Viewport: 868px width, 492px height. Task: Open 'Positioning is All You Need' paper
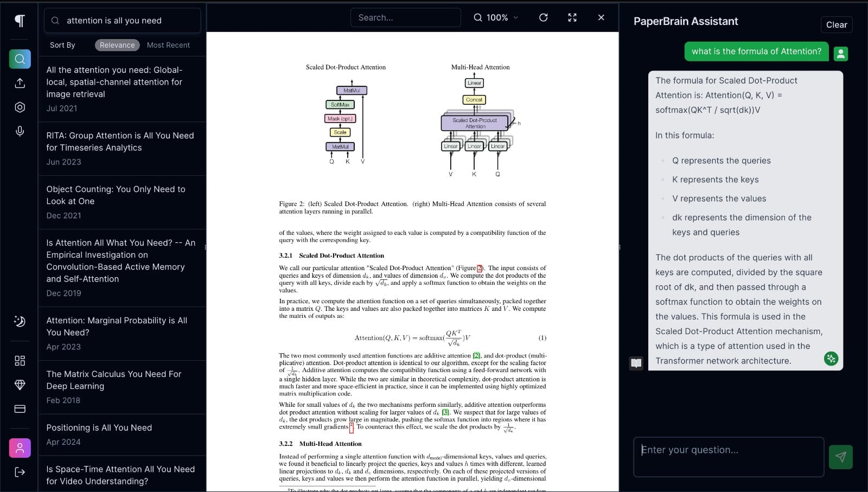coord(122,435)
